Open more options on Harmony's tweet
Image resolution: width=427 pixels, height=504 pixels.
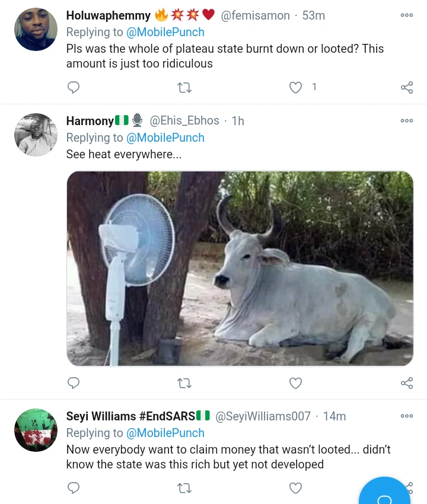(x=407, y=120)
